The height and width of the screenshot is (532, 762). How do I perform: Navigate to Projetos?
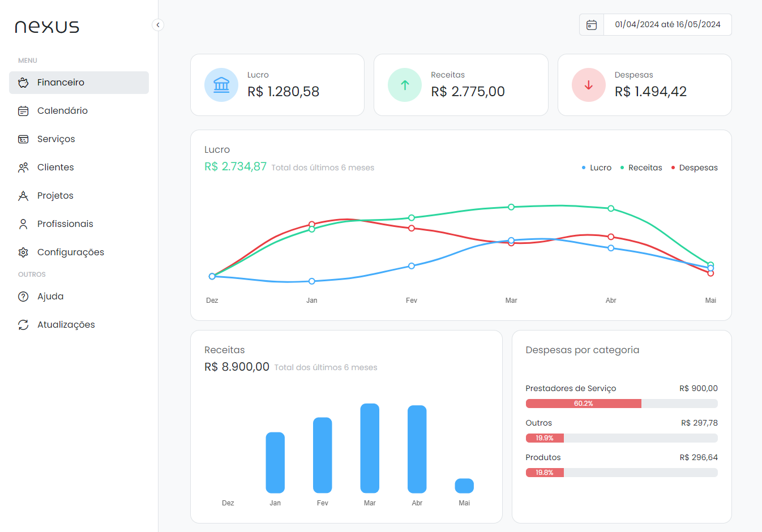click(x=79, y=196)
